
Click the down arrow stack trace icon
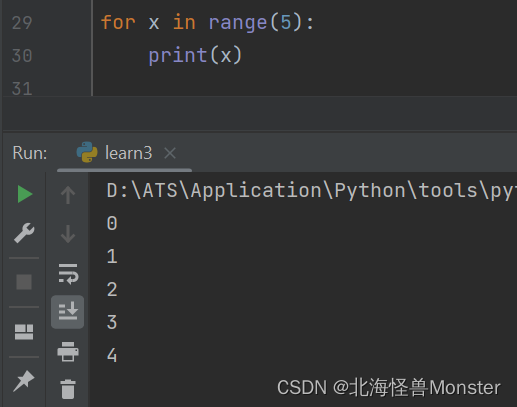pos(68,234)
